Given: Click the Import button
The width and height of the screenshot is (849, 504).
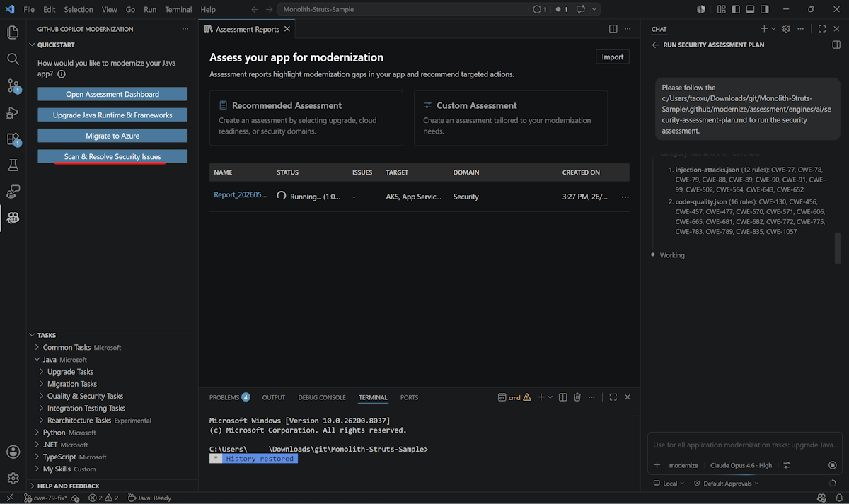Looking at the screenshot, I should [x=613, y=57].
